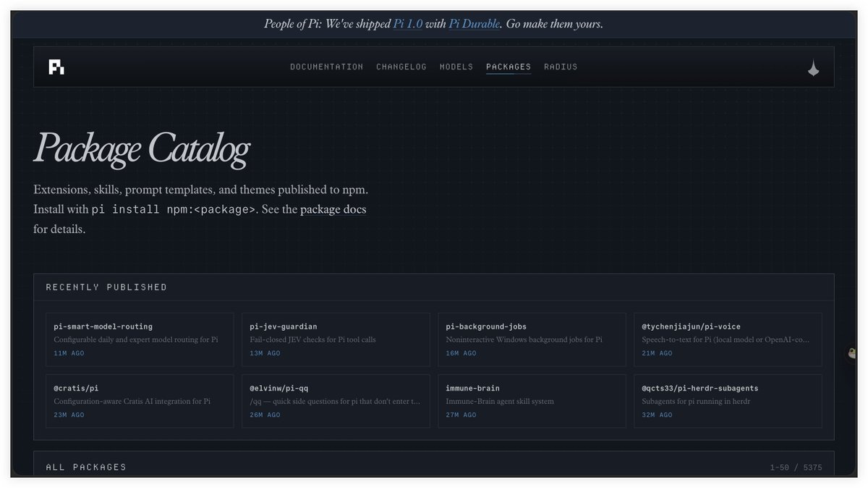This screenshot has height=488, width=868.
Task: Go to the Changelog page
Action: point(401,67)
